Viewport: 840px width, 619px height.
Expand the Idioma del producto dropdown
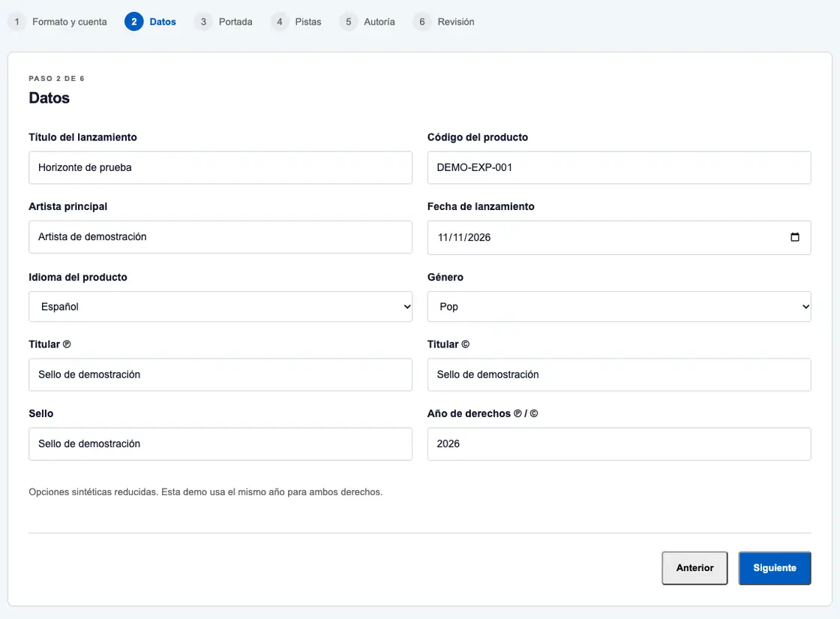click(x=220, y=307)
